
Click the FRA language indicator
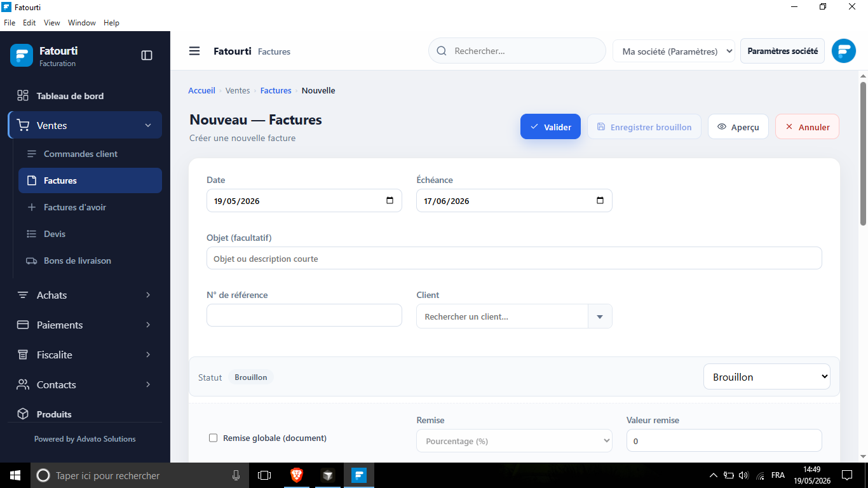click(778, 475)
